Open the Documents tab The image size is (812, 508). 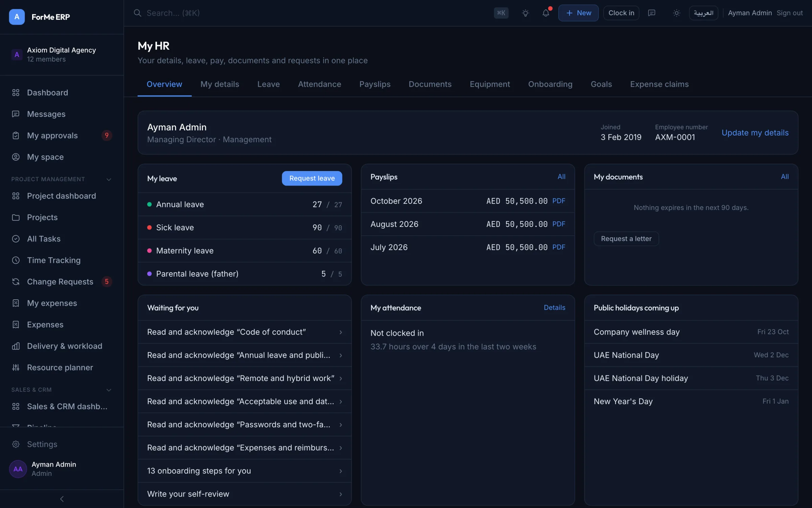430,84
